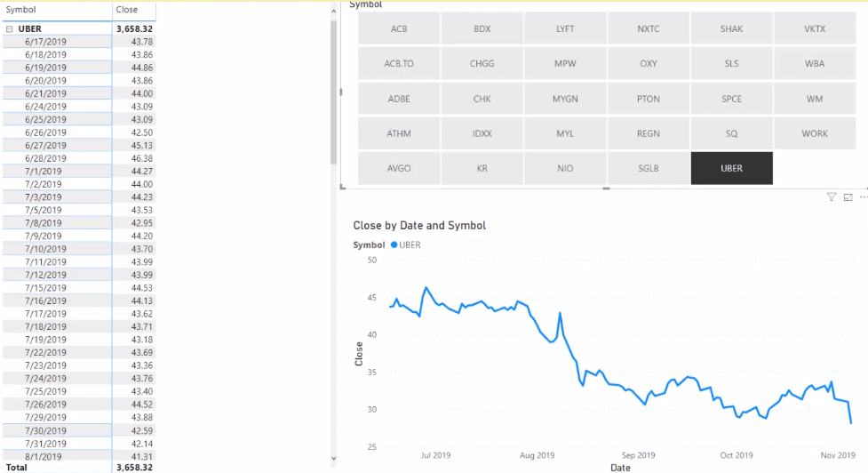Select the NIO symbol slicer button
The image size is (868, 473).
[x=565, y=168]
